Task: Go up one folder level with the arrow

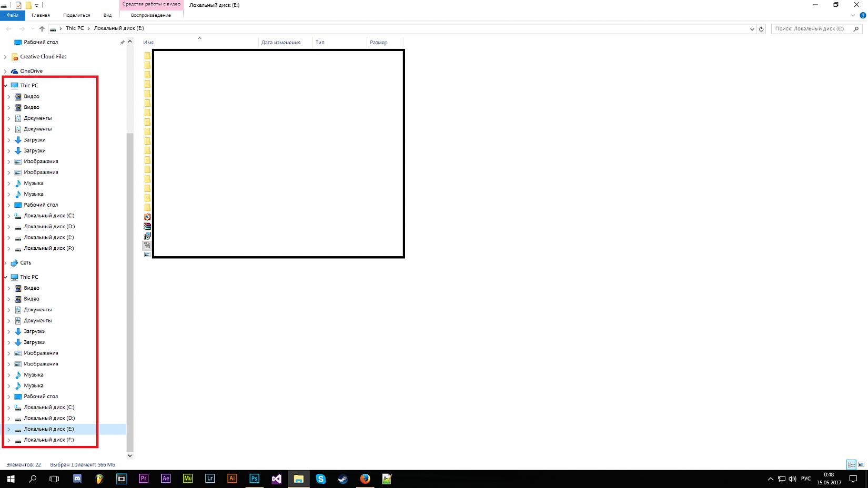Action: pos(42,28)
